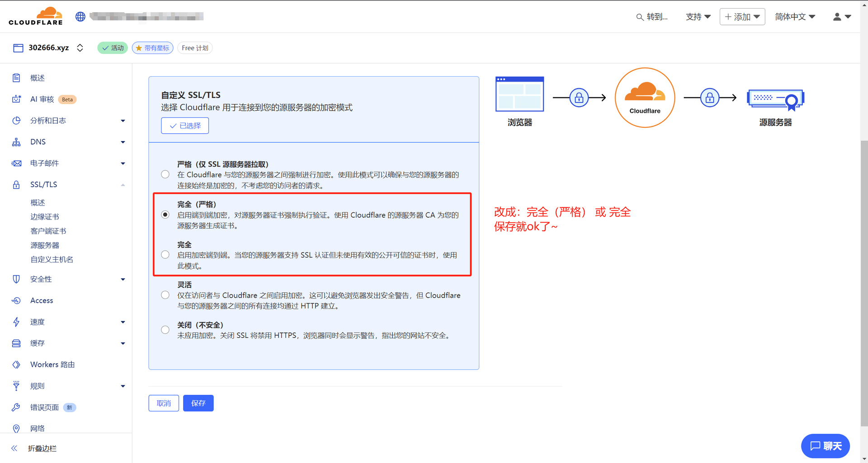Select the 完全（严格）radio button
868x463 pixels.
165,214
